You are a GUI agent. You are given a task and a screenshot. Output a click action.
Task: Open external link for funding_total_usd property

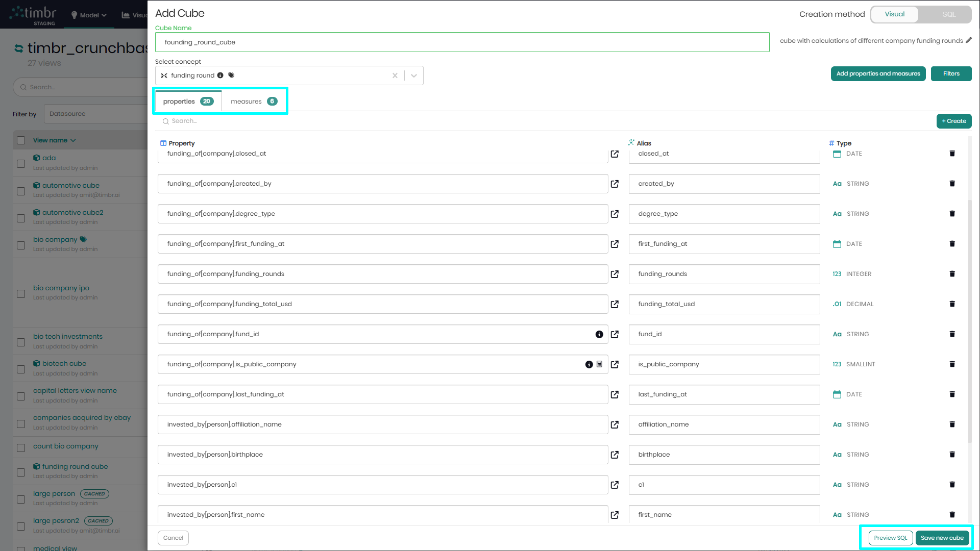(x=615, y=304)
